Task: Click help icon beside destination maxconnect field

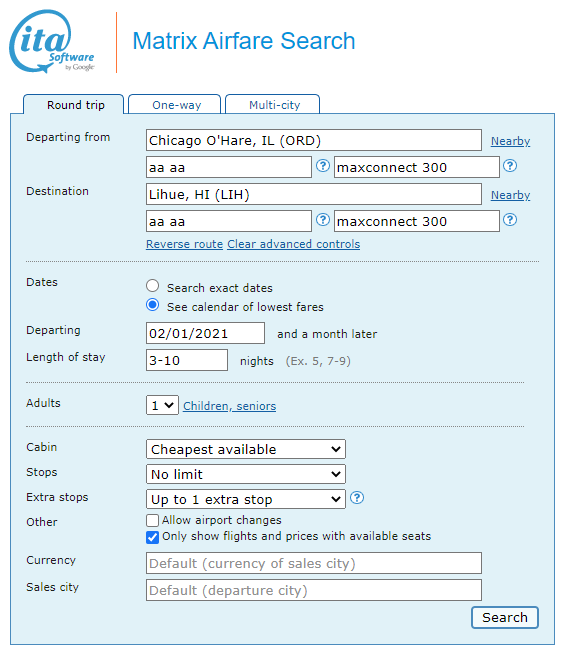Action: (x=510, y=220)
